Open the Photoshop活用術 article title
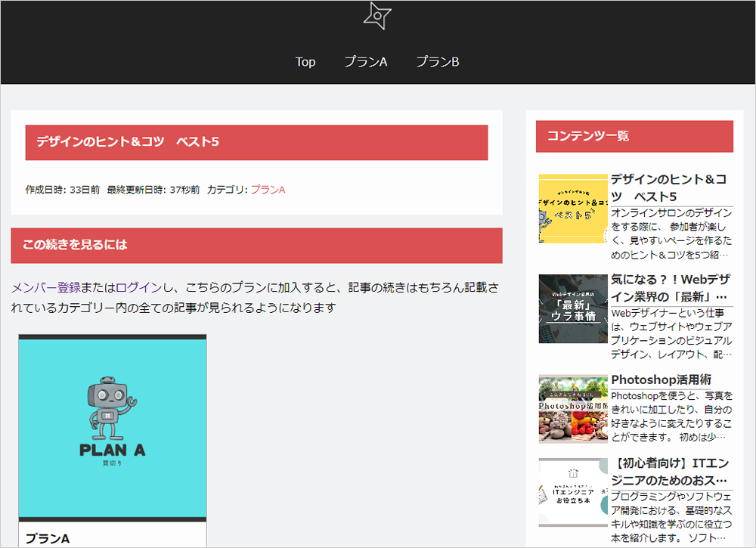This screenshot has width=756, height=548. (x=661, y=379)
